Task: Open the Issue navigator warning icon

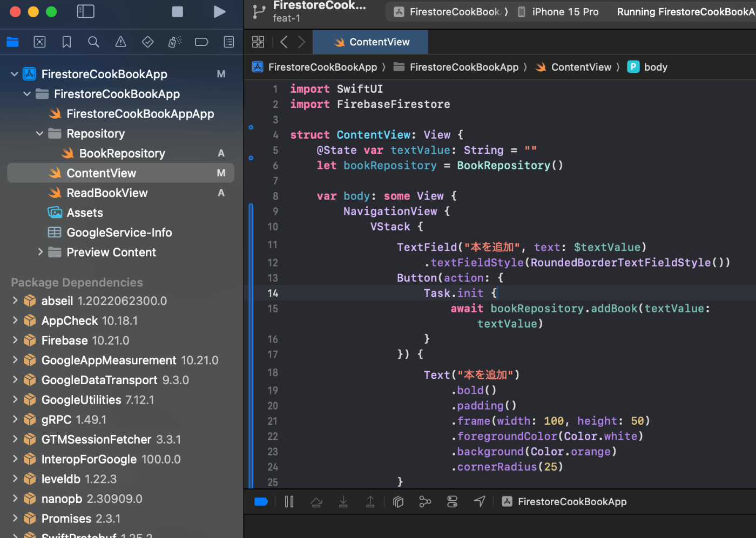Action: (x=120, y=42)
